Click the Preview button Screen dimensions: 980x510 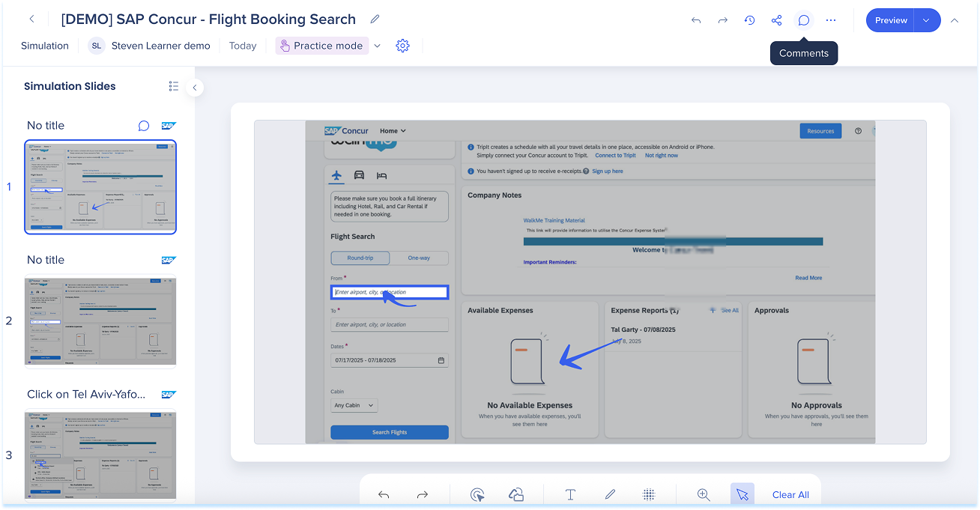(x=890, y=20)
